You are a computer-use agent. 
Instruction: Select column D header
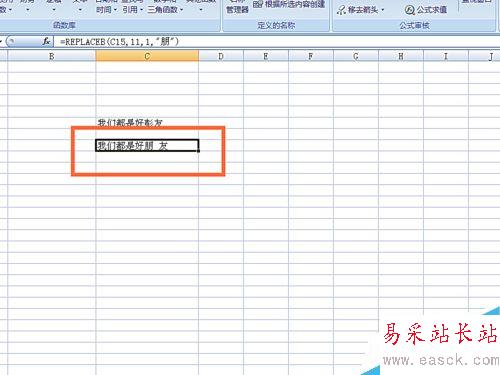[221, 56]
